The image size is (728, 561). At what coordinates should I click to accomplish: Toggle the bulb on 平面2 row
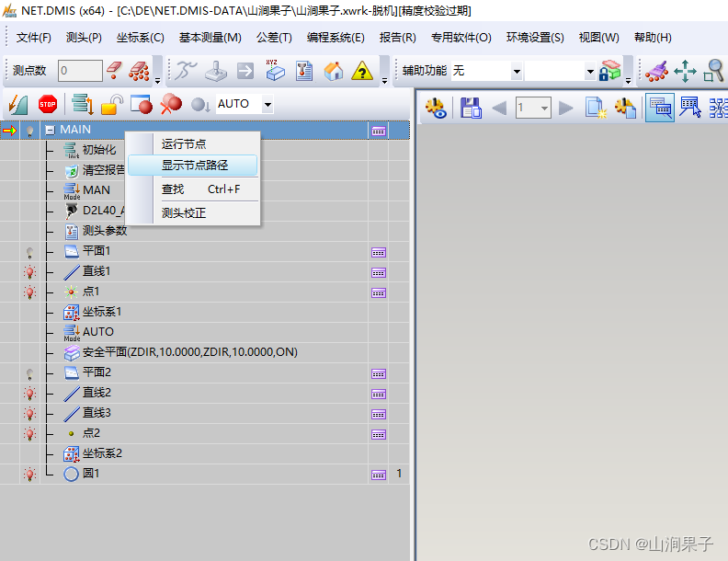(x=29, y=373)
